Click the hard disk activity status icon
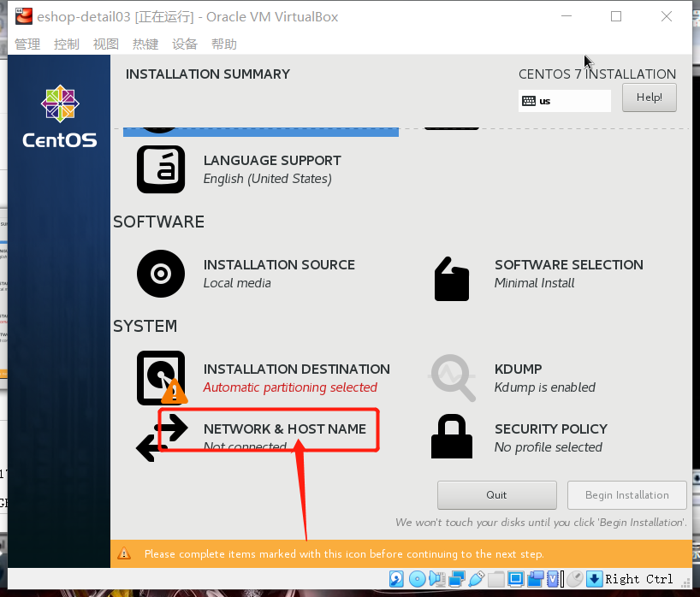 coord(396,579)
